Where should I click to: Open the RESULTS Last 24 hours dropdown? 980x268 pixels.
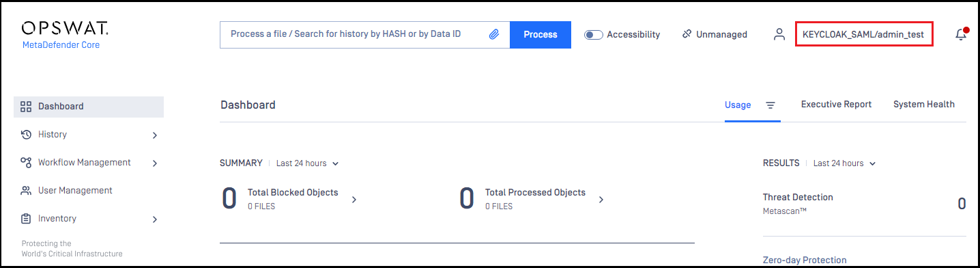click(x=845, y=163)
